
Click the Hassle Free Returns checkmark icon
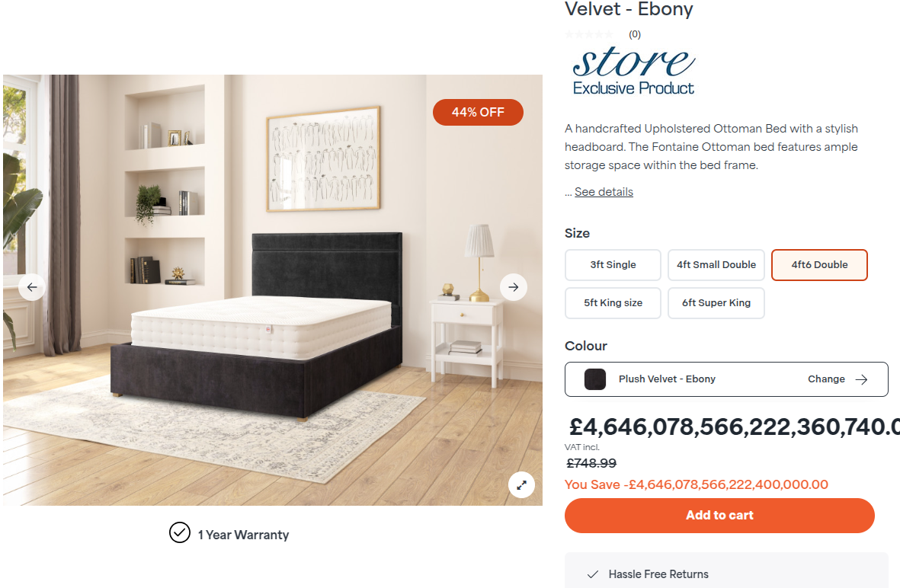pyautogui.click(x=593, y=574)
